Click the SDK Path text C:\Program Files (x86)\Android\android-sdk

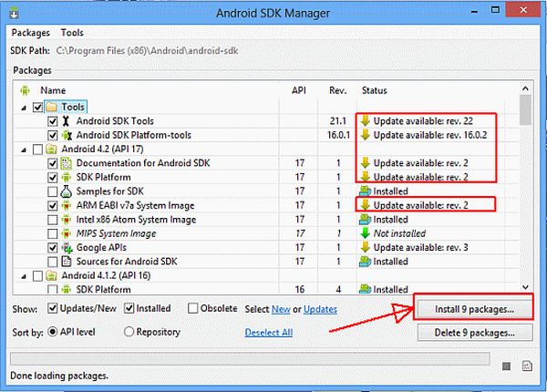coord(147,51)
